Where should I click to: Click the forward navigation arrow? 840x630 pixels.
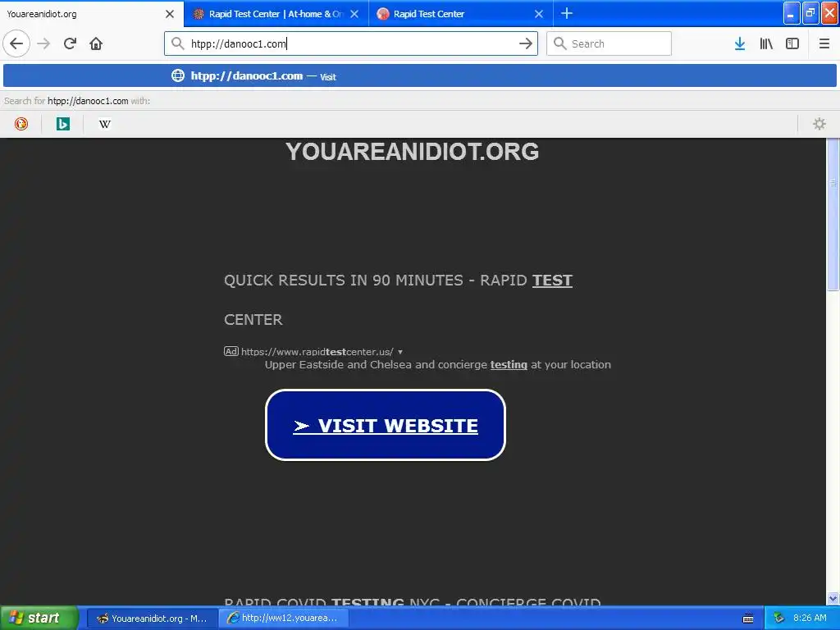pos(43,43)
